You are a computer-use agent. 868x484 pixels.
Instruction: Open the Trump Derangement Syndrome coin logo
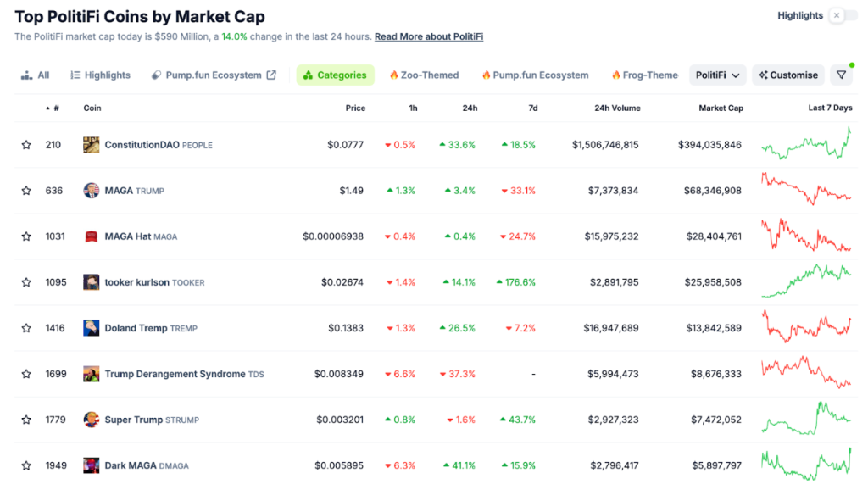[92, 374]
